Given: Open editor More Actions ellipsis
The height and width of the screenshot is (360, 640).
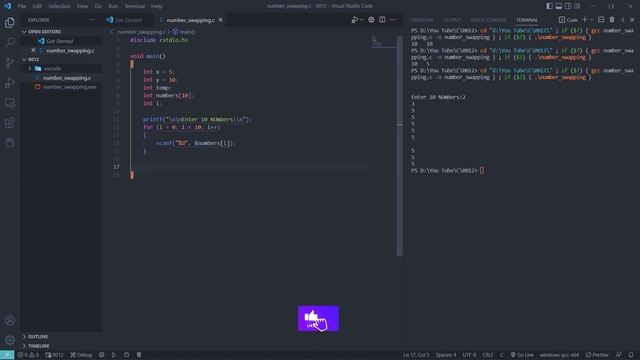Looking at the screenshot, I should point(393,20).
